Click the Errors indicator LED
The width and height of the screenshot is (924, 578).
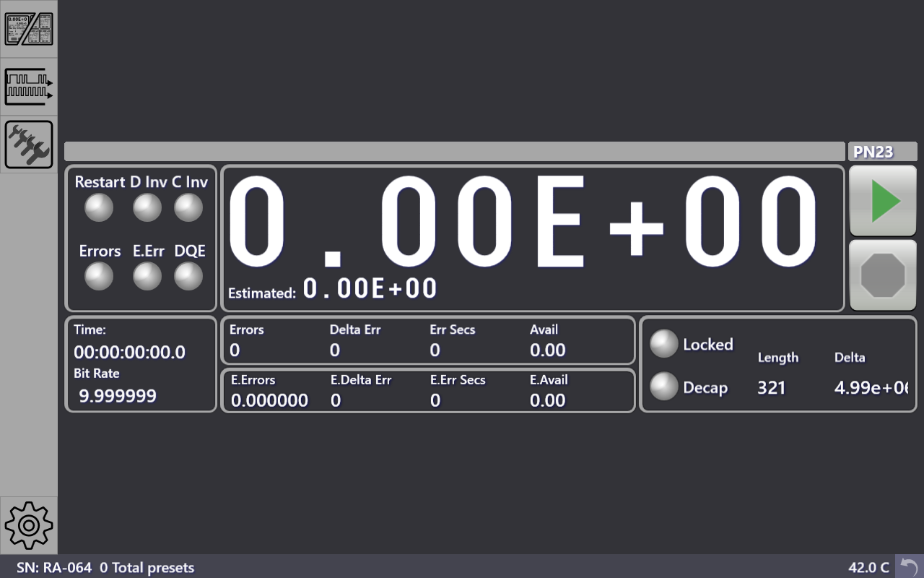coord(99,275)
